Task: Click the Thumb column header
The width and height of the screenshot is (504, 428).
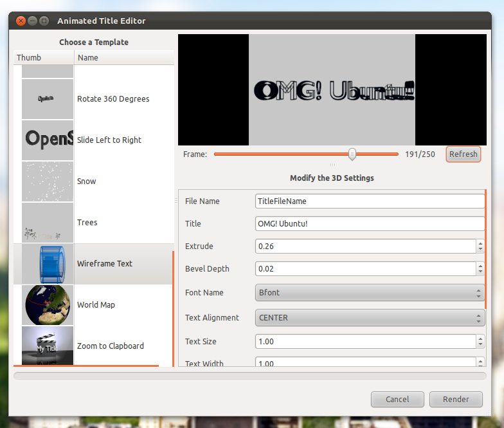Action: (44, 58)
